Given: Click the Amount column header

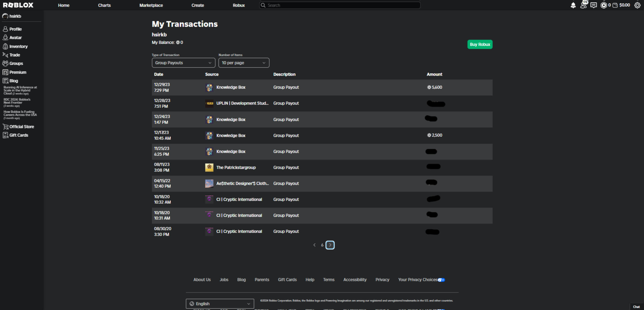Looking at the screenshot, I should (x=434, y=74).
